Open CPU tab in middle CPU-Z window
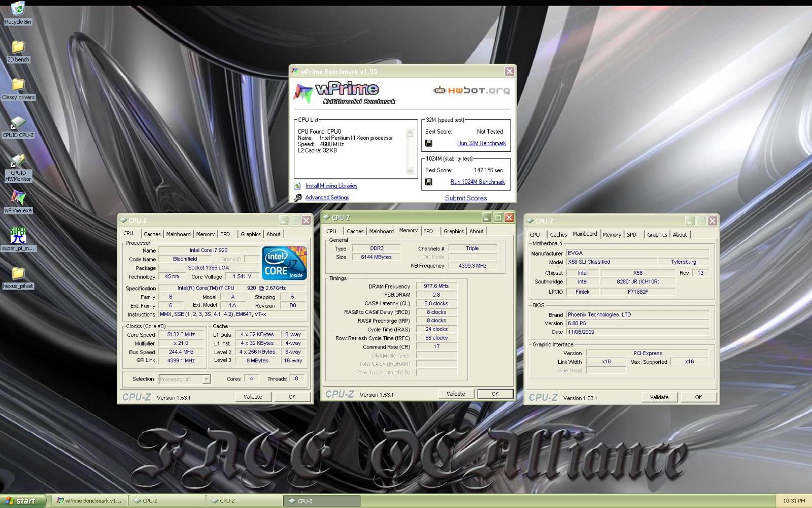Image resolution: width=812 pixels, height=508 pixels. point(331,231)
